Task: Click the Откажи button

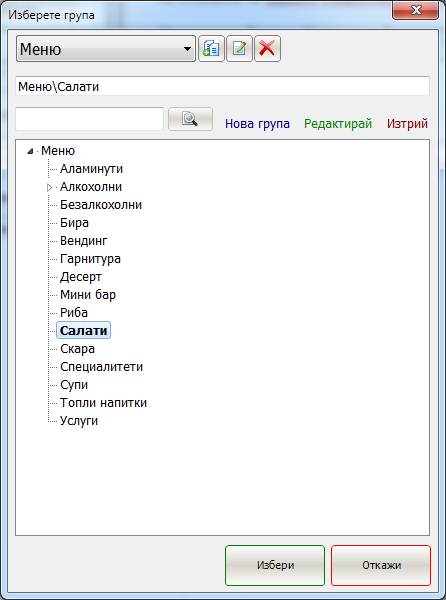Action: click(x=381, y=565)
